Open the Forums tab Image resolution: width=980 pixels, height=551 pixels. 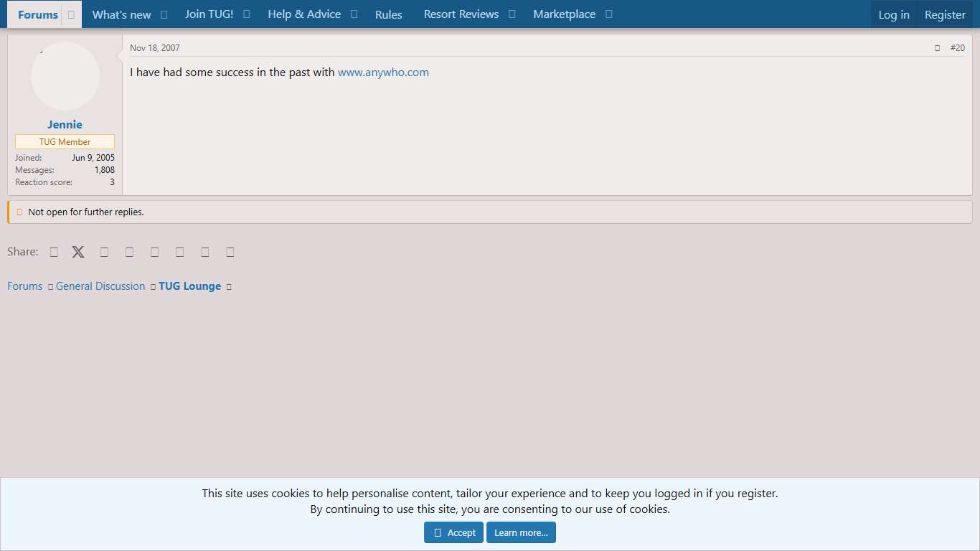[37, 14]
